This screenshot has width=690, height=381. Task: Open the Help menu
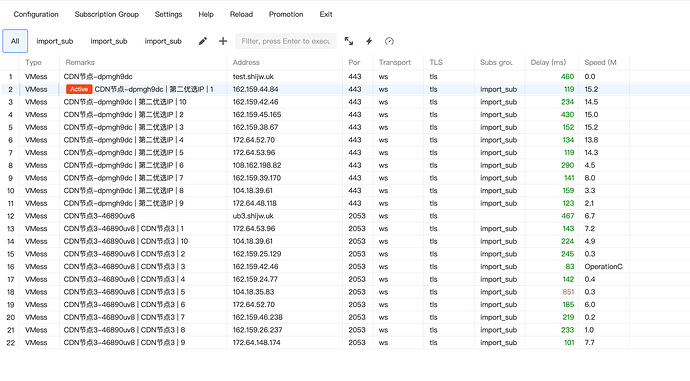point(206,14)
